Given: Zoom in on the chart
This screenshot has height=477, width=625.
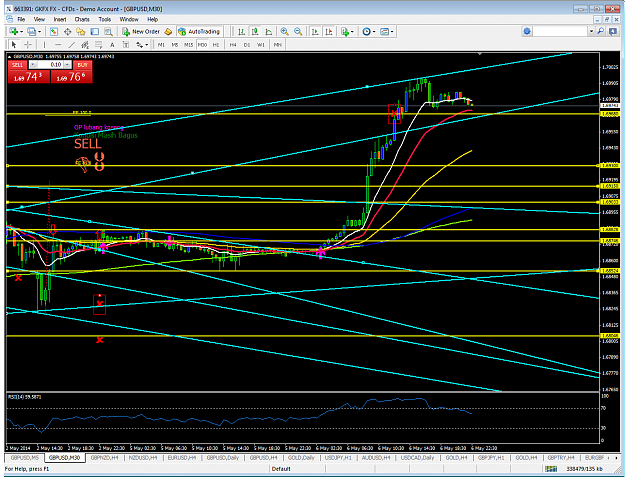Looking at the screenshot, I should tap(284, 31).
